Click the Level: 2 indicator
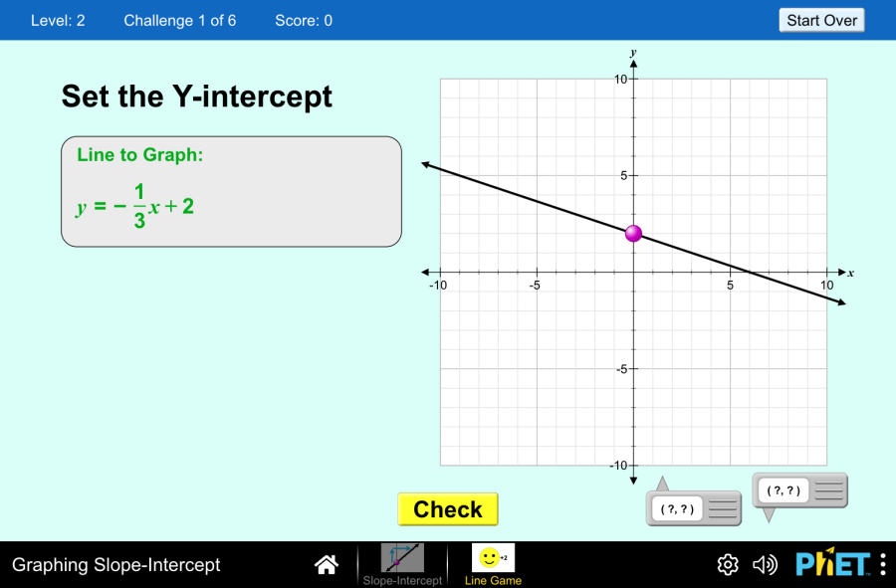 pyautogui.click(x=58, y=21)
